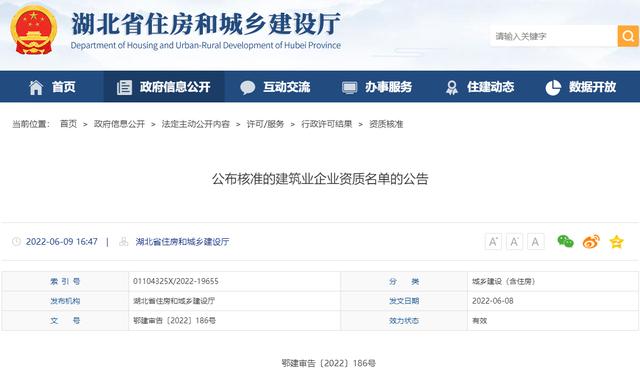Click table value 鄂建审告〔2022〕186号
This screenshot has height=371, width=640.
click(x=174, y=320)
